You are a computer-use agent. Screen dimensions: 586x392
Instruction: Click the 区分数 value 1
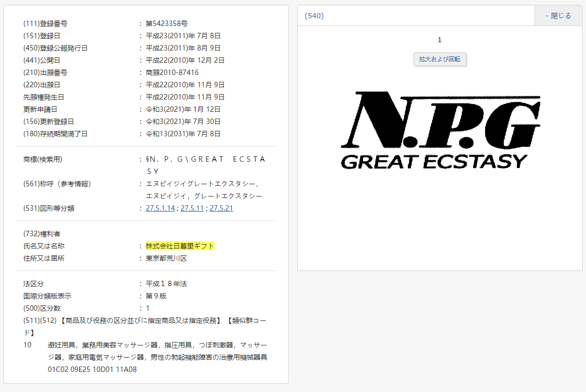(x=147, y=308)
